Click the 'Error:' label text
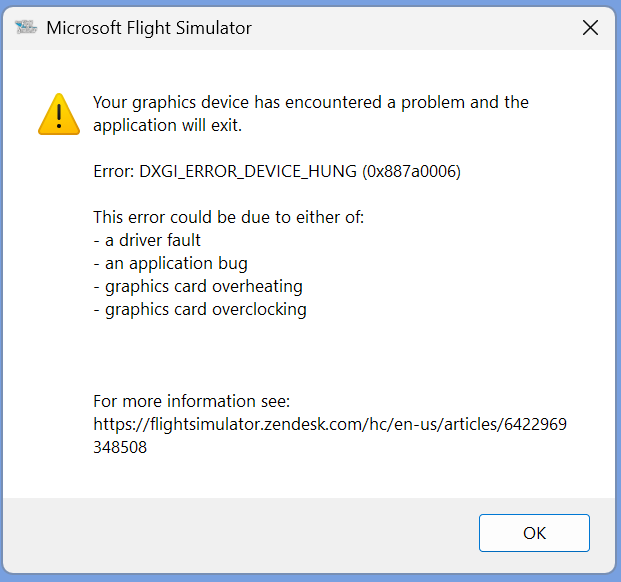The image size is (621, 582). click(x=114, y=171)
